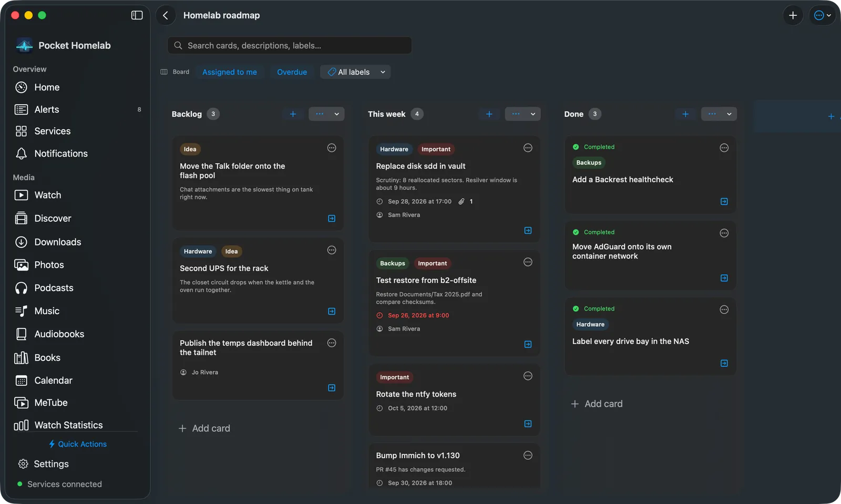Open options on Bump Immich card
Image resolution: width=841 pixels, height=504 pixels.
(x=528, y=455)
